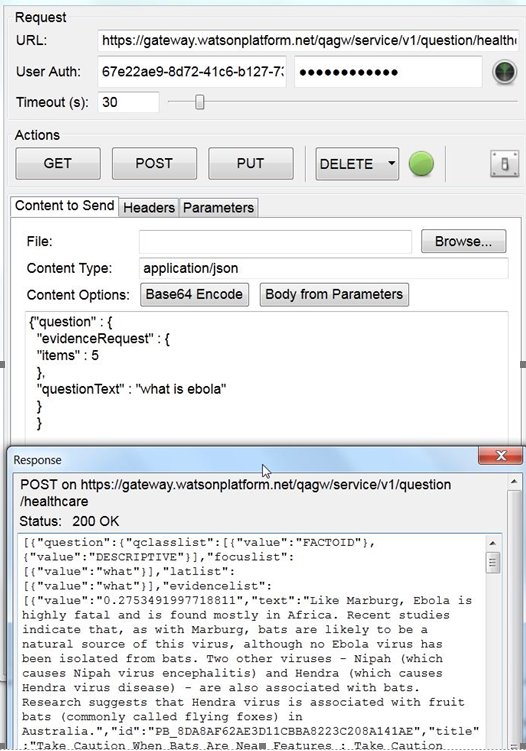The image size is (526, 751).
Task: Click Base64 Encode button
Action: (x=194, y=295)
